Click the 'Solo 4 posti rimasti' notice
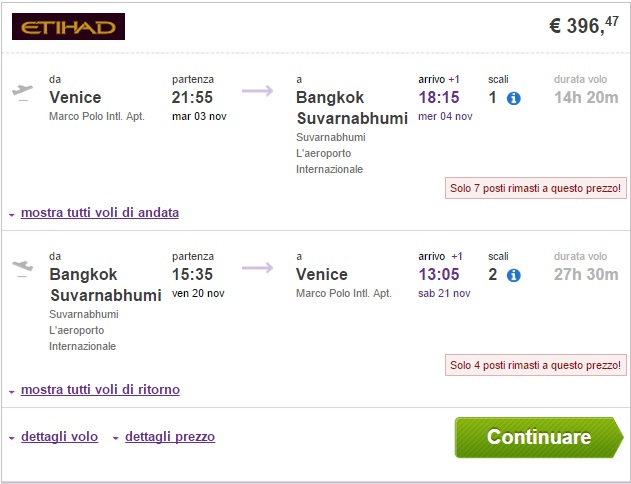 click(535, 365)
